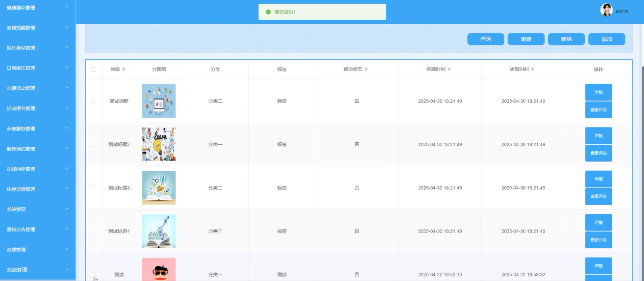Open cover image of 测试 row

pos(159,269)
